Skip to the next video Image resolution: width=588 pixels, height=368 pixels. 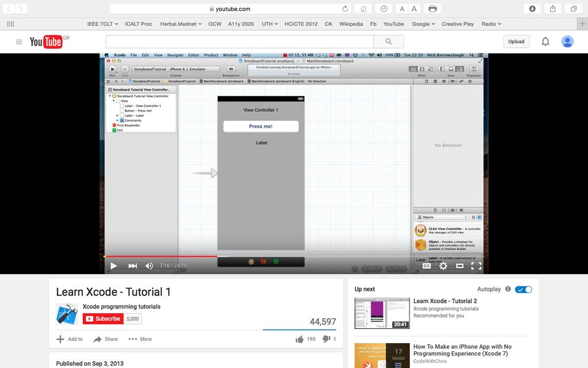133,266
